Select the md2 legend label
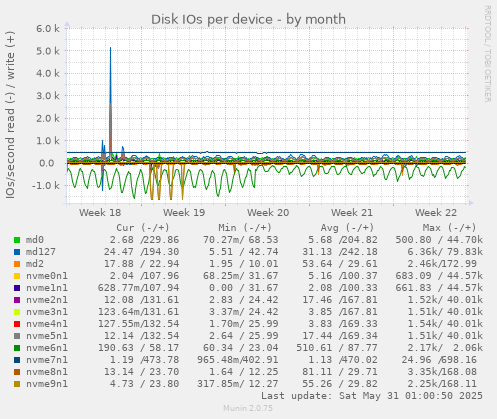The width and height of the screenshot is (497, 419). (35, 264)
